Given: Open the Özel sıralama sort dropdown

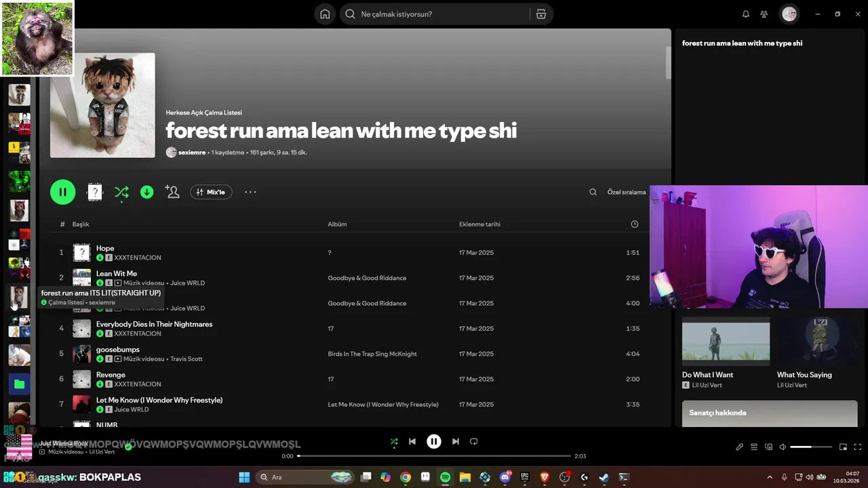Looking at the screenshot, I should tap(627, 192).
